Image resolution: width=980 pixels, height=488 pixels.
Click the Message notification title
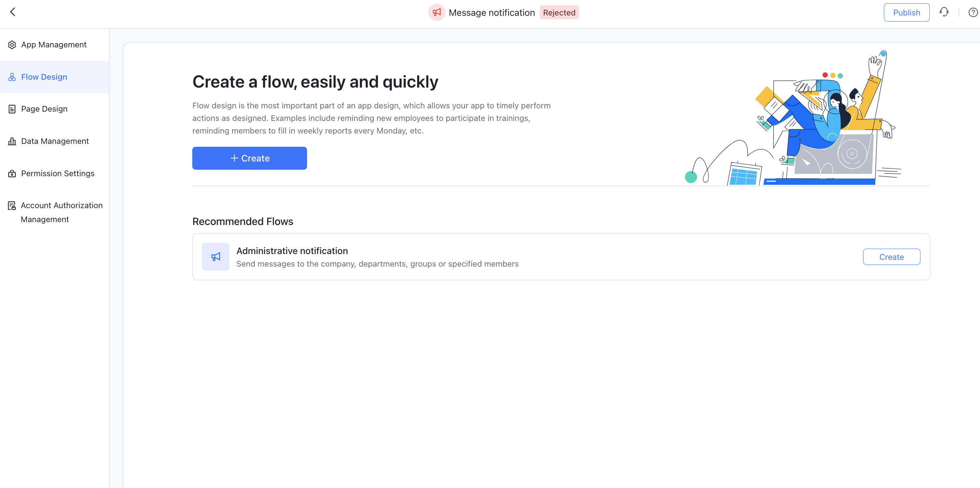[x=491, y=12]
